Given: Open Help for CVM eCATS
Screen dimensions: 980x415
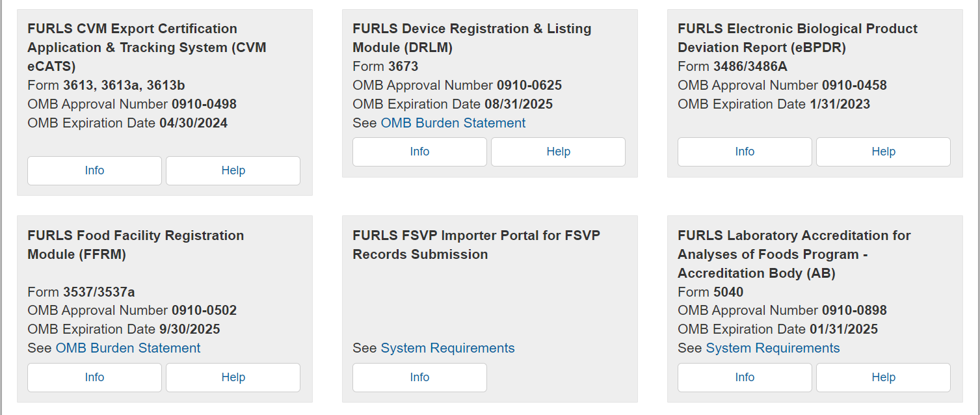Looking at the screenshot, I should point(233,170).
